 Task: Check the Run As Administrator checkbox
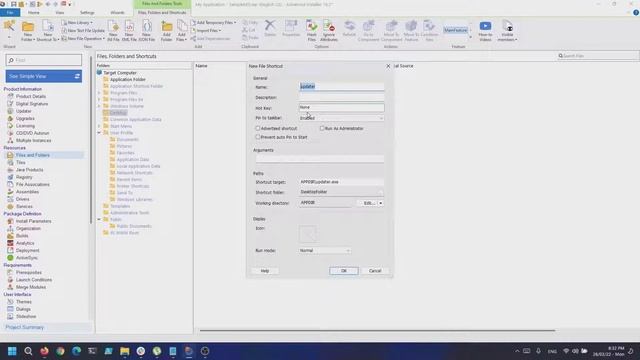tap(322, 128)
